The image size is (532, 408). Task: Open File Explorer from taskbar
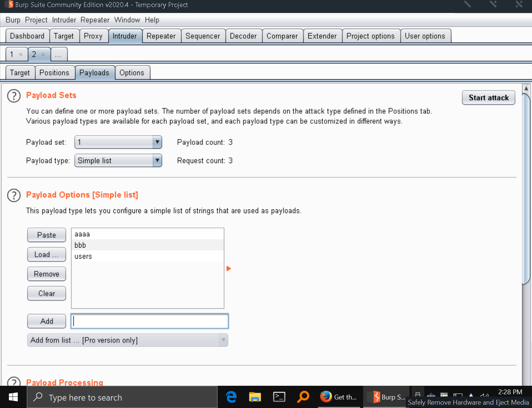tap(255, 397)
